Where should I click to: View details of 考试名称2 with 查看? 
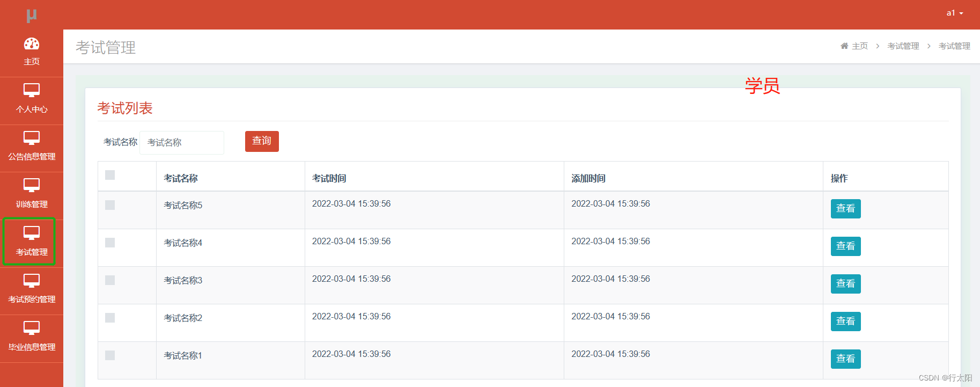tap(845, 322)
